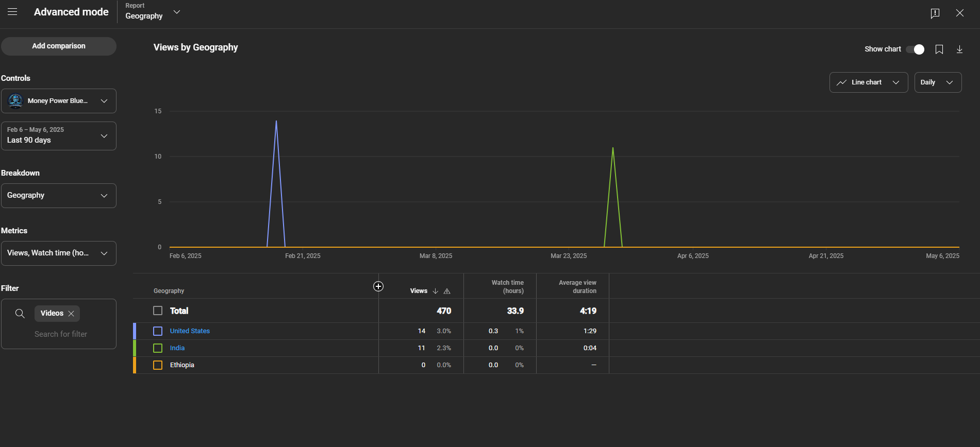Tick the Ethiopia row checkbox
The image size is (980, 447).
point(158,365)
